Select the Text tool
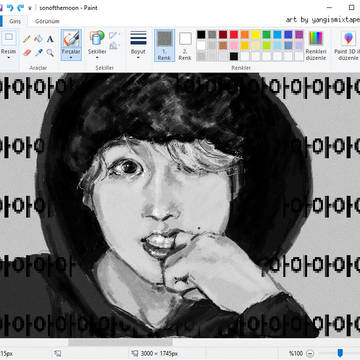The width and height of the screenshot is (360, 360). coord(50,39)
